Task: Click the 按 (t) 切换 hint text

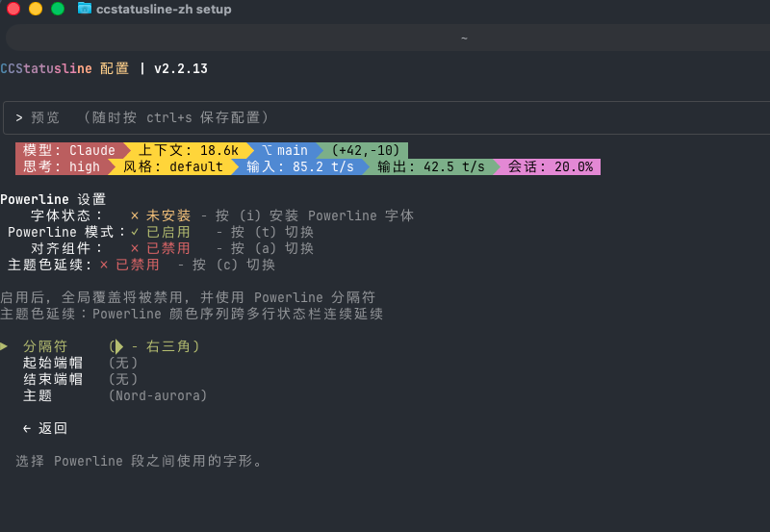Action: [272, 232]
